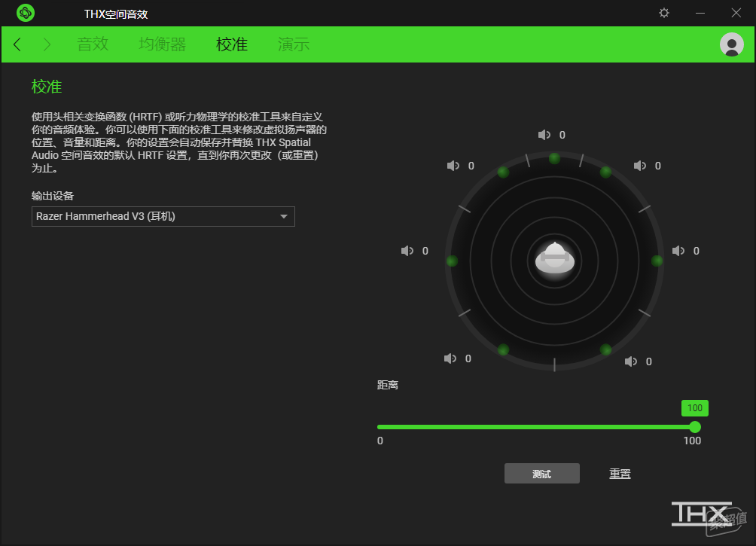Click the rear-right speaker volume value 0
Image resolution: width=756 pixels, height=546 pixels.
(649, 361)
